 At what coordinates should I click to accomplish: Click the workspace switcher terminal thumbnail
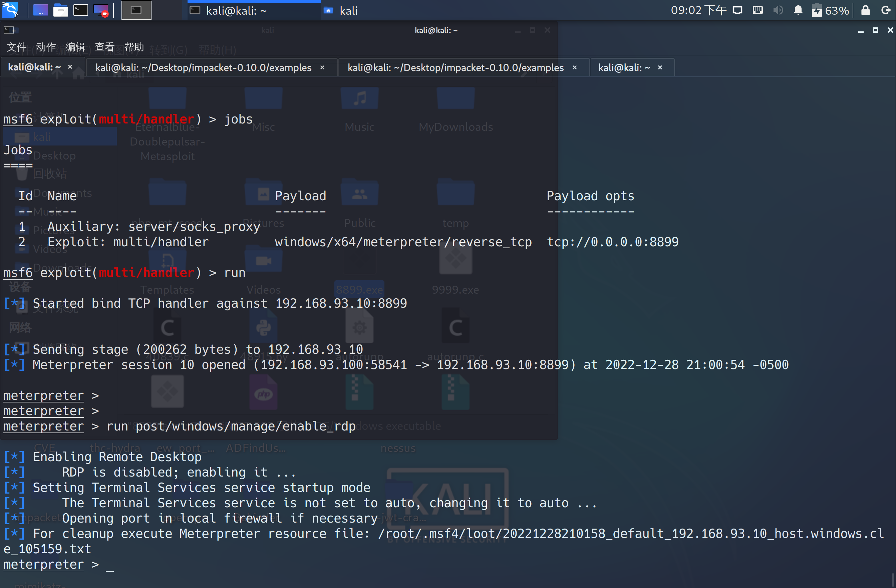pos(136,10)
